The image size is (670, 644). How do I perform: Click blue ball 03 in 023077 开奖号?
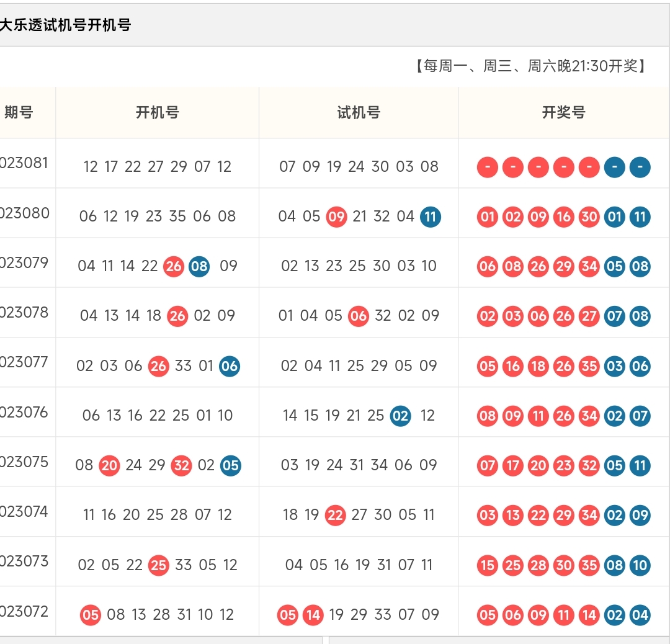click(x=614, y=366)
